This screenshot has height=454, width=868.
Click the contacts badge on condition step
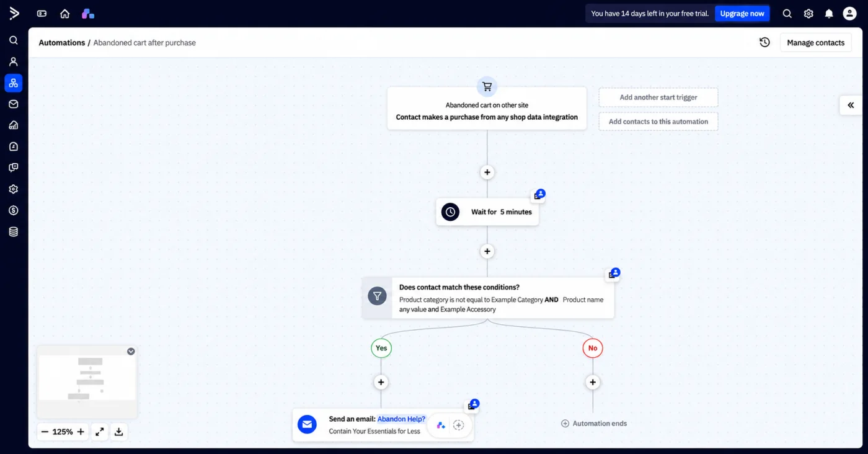point(614,274)
